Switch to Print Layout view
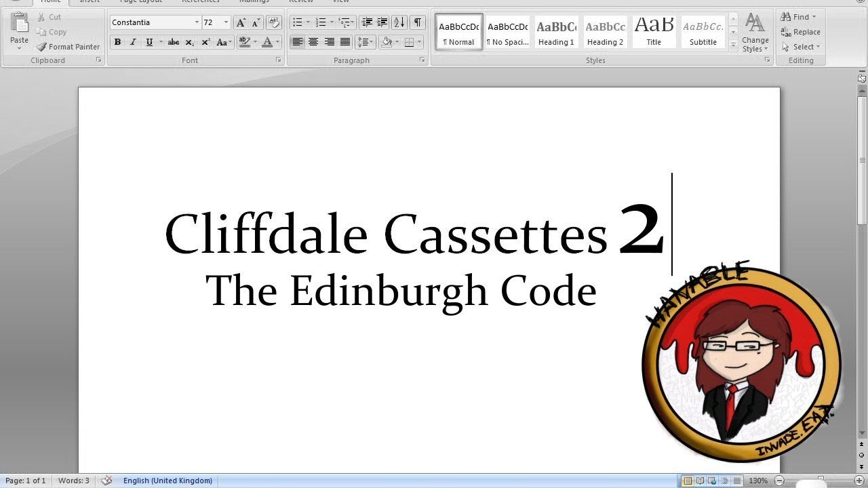 point(688,481)
